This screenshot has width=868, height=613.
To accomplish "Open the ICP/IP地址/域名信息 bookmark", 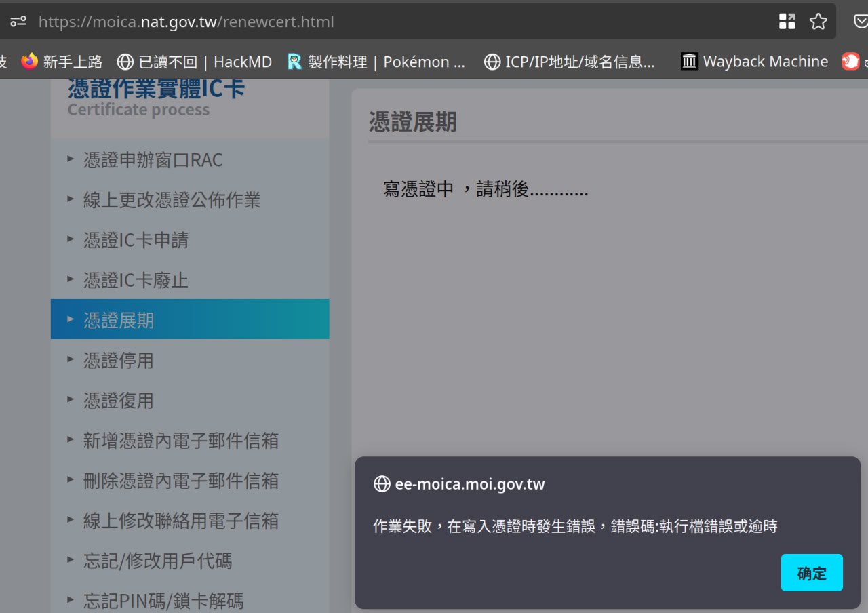I will coord(570,62).
